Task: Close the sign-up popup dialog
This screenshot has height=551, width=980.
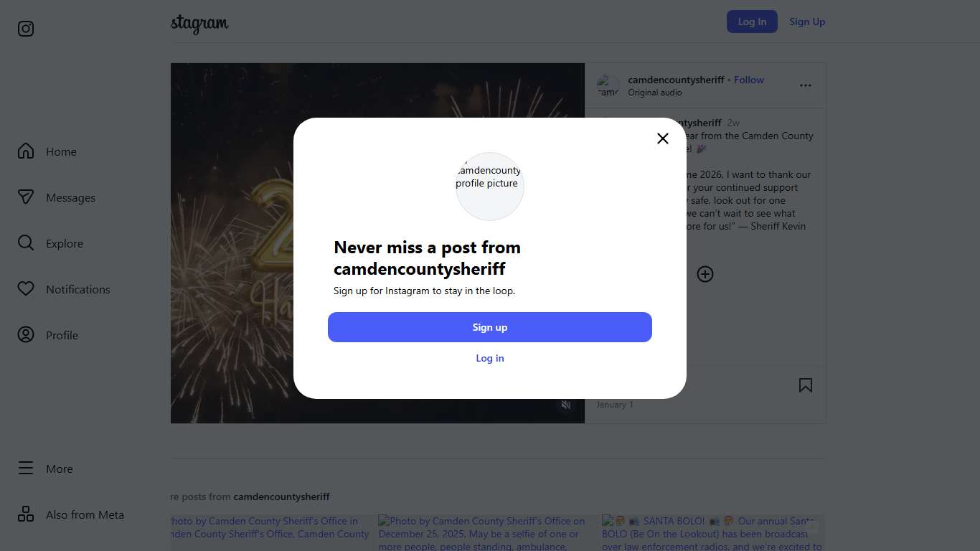Action: point(663,138)
